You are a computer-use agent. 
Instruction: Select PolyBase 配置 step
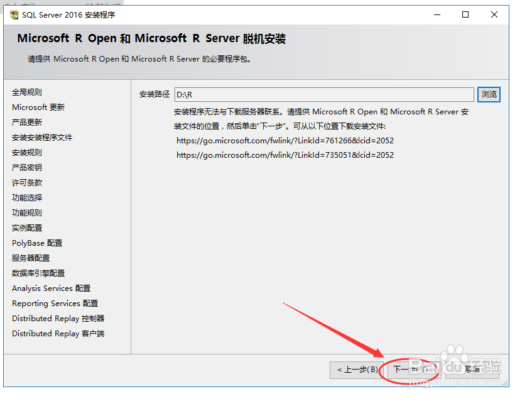point(37,243)
